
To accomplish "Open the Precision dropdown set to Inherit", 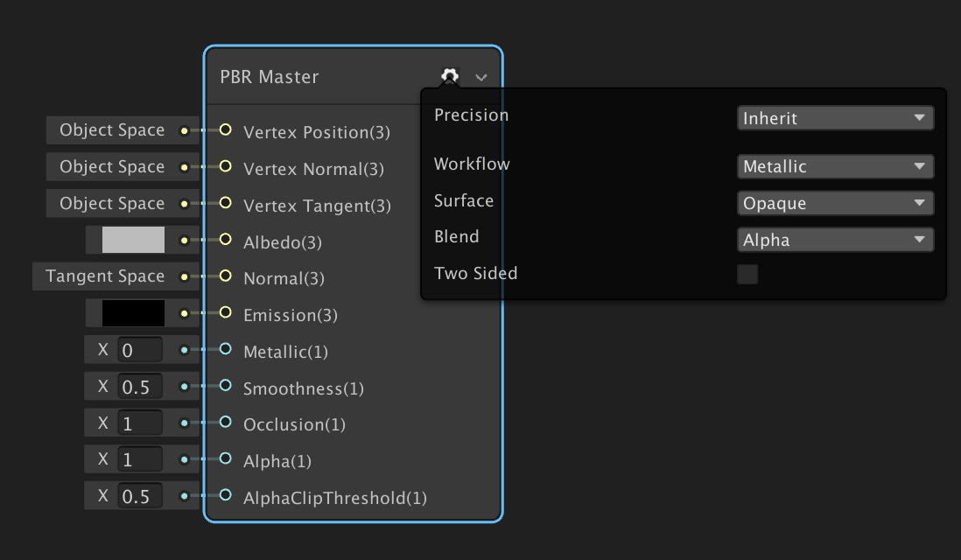I will (x=835, y=118).
